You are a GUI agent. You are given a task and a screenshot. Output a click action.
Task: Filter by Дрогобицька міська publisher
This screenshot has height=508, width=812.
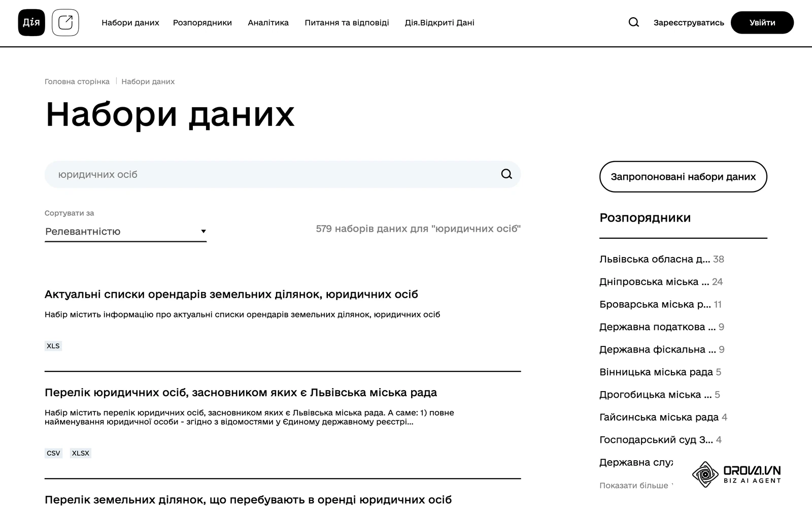pos(660,395)
